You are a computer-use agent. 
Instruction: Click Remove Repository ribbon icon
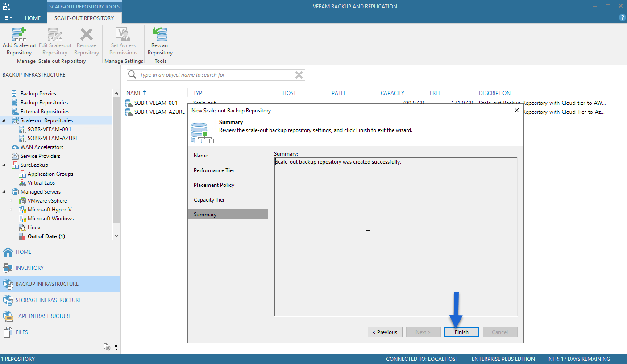tap(86, 34)
